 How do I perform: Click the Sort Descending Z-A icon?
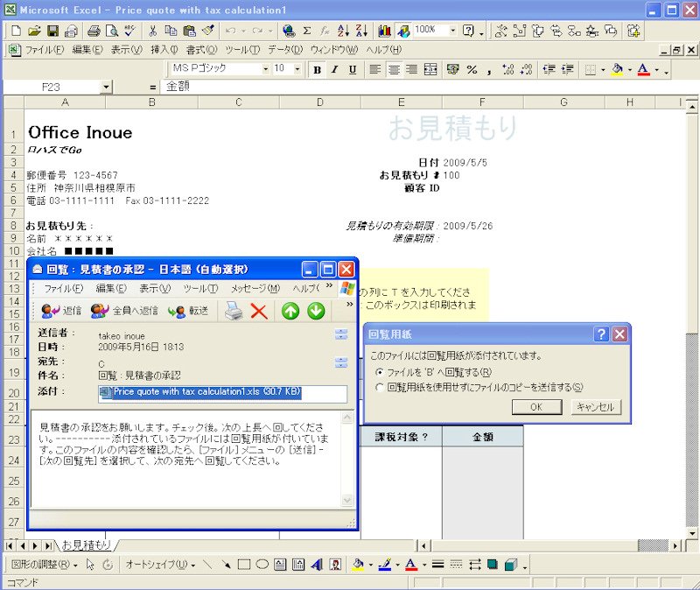(361, 31)
